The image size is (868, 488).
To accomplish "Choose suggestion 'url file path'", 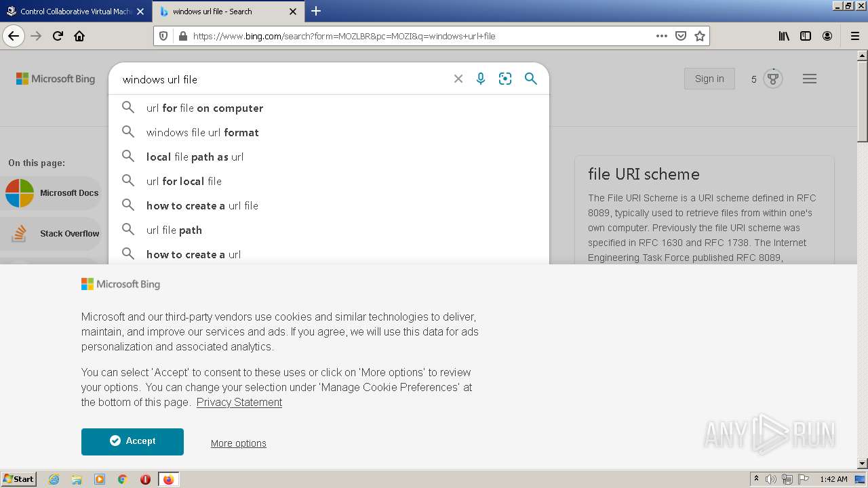I will tap(329, 230).
